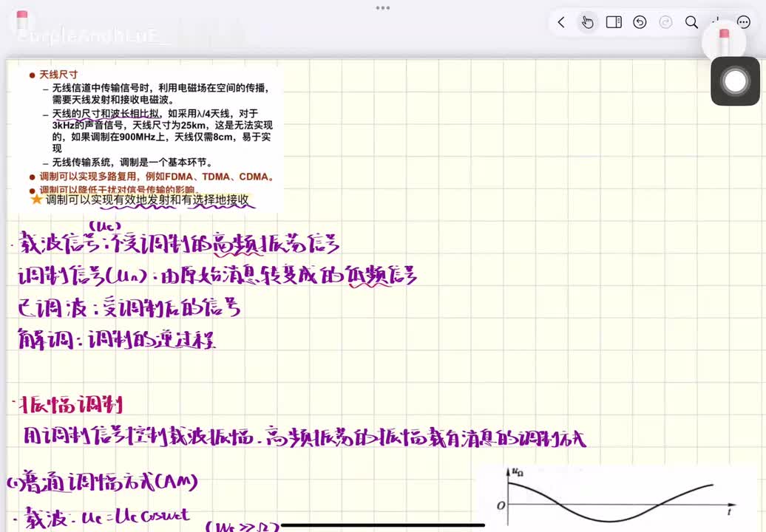766x532 pixels.
Task: Tap the line mentioning FDMA、TDMA、CDMA
Action: tap(157, 177)
